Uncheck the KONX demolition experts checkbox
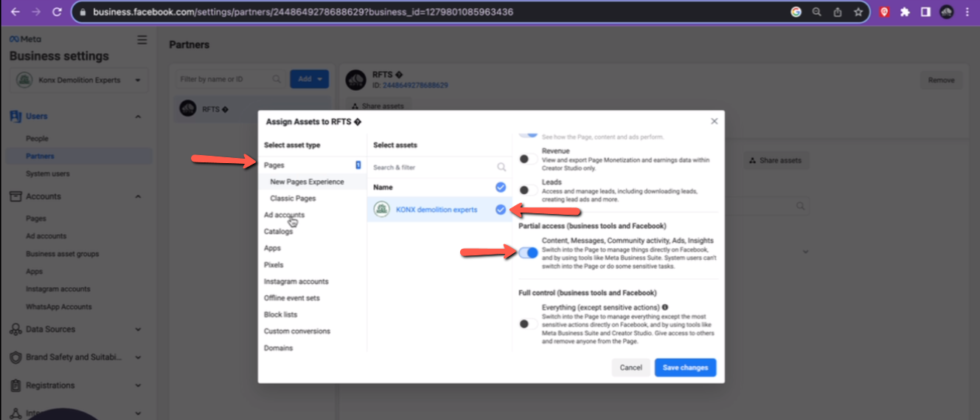980x420 pixels. click(x=501, y=210)
